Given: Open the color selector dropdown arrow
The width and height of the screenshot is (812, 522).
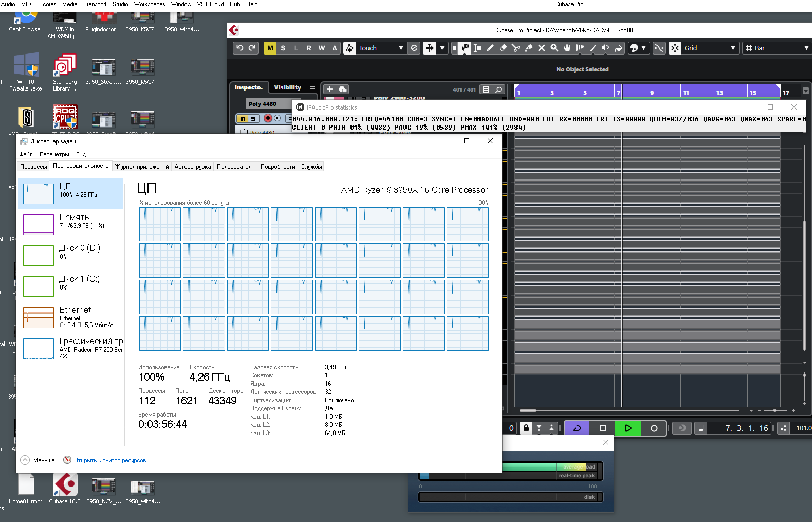Looking at the screenshot, I should click(x=644, y=48).
